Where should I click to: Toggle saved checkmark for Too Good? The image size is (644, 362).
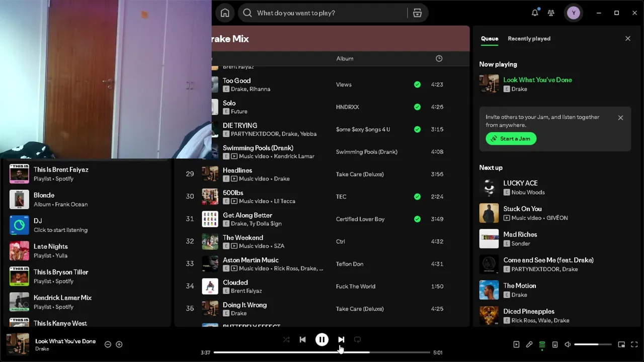[417, 84]
